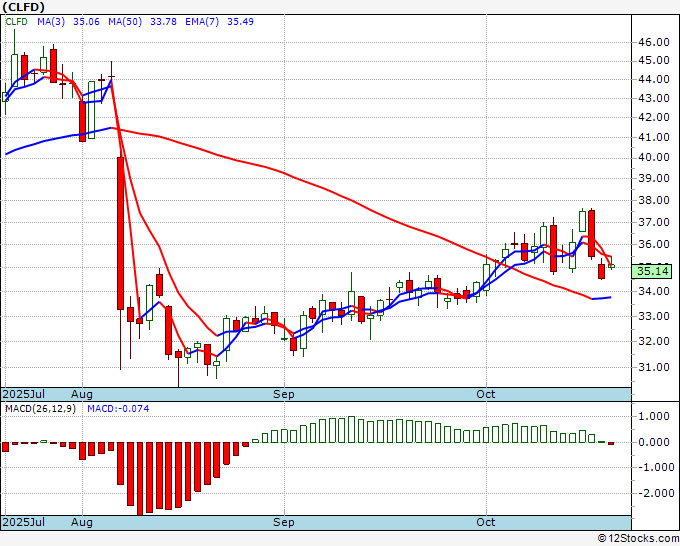
Task: Click the 12Stocks.com copyright link
Action: coord(638,539)
